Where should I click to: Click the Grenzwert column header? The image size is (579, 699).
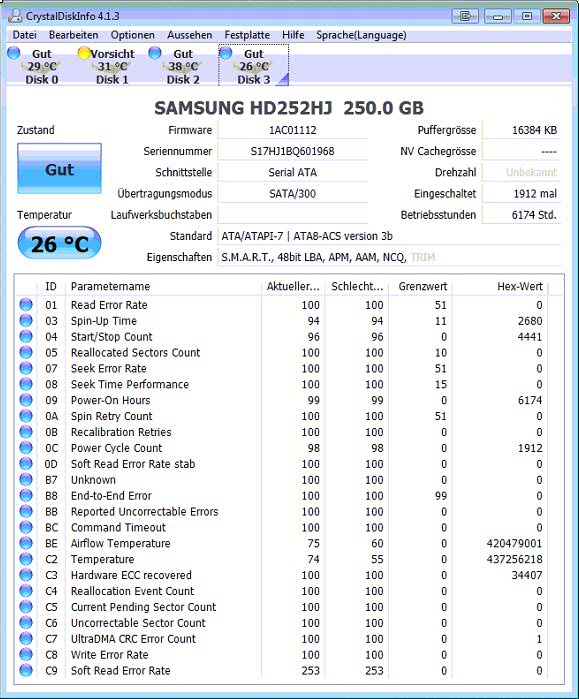coord(421,286)
